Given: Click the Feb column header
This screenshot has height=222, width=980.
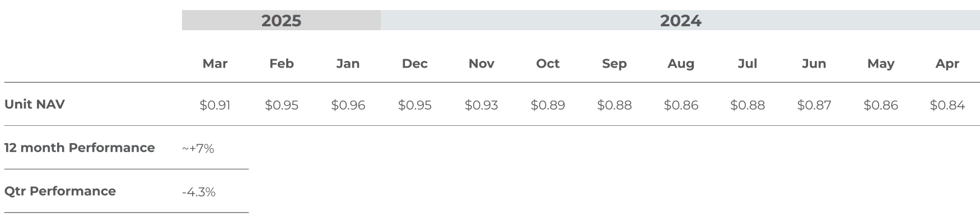Looking at the screenshot, I should pos(282,64).
